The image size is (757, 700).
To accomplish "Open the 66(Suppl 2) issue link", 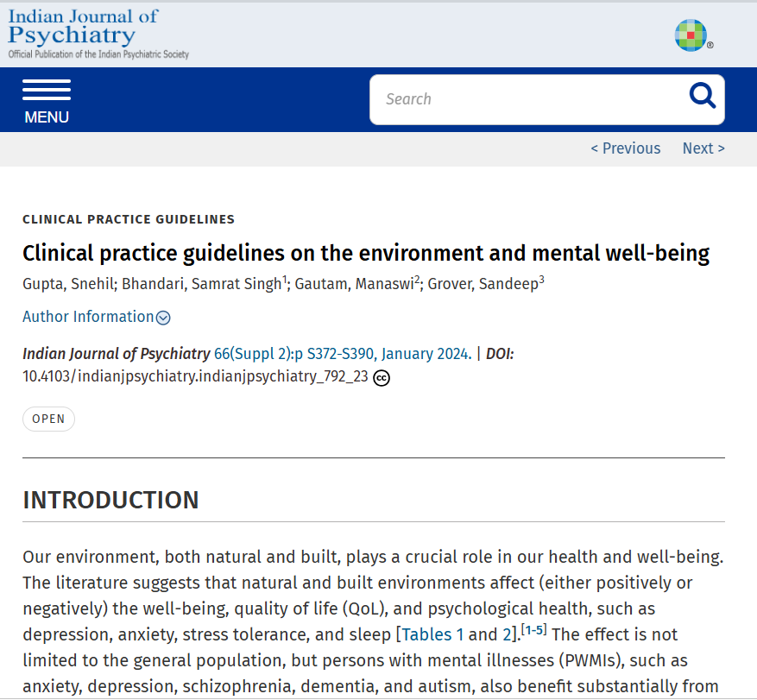I will (x=252, y=354).
